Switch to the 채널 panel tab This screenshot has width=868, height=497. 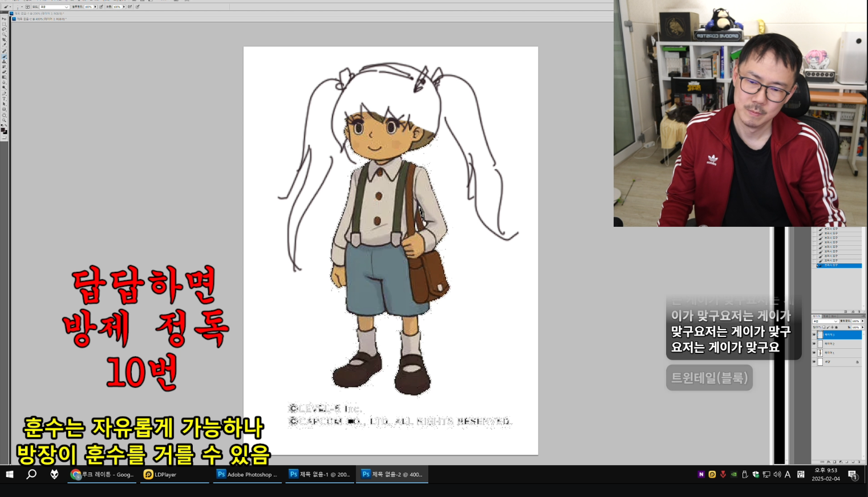(826, 316)
